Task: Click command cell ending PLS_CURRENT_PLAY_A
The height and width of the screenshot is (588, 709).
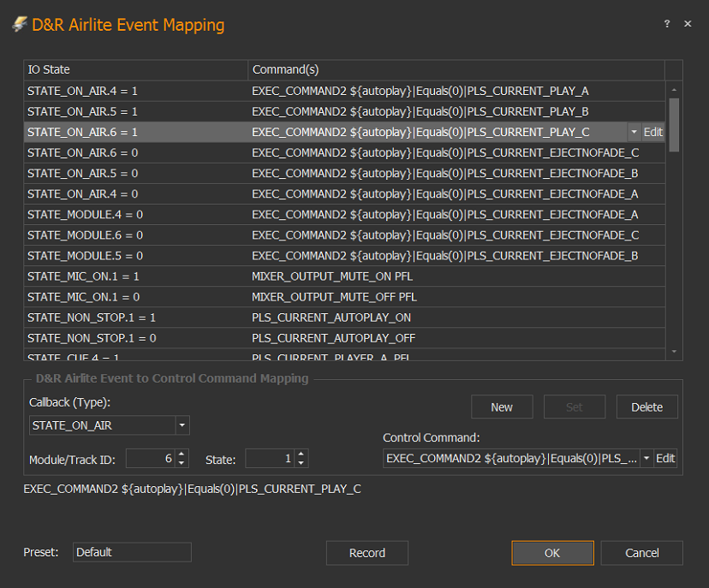Action: 456,91
